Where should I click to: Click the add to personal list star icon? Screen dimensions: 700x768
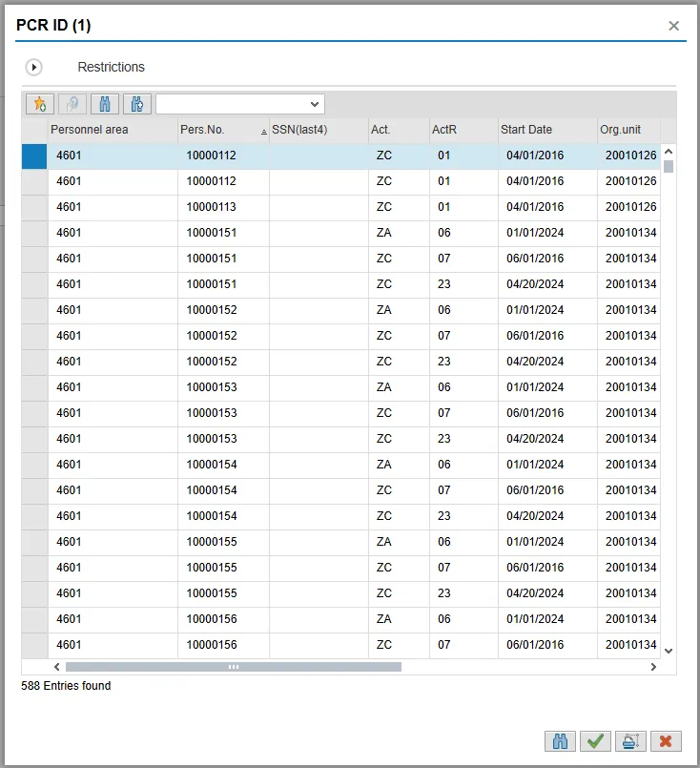click(39, 104)
